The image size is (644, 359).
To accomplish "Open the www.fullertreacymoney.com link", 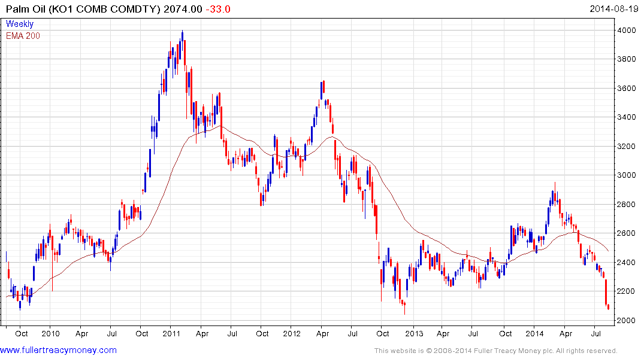I will [58, 350].
